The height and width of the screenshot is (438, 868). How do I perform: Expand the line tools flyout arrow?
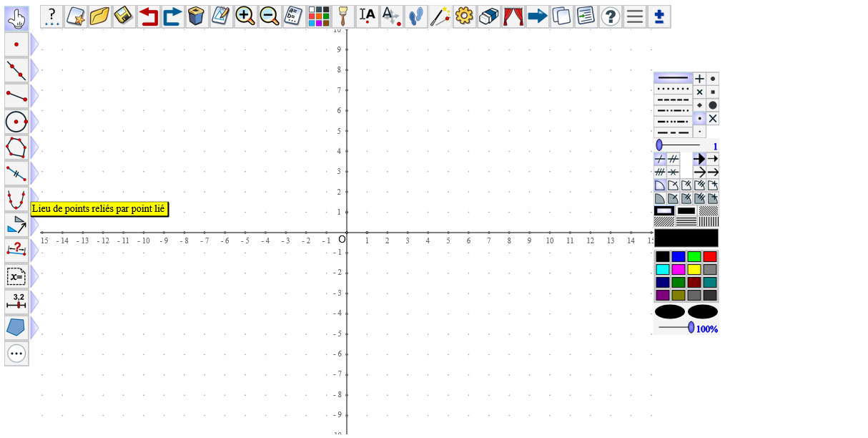click(x=34, y=70)
